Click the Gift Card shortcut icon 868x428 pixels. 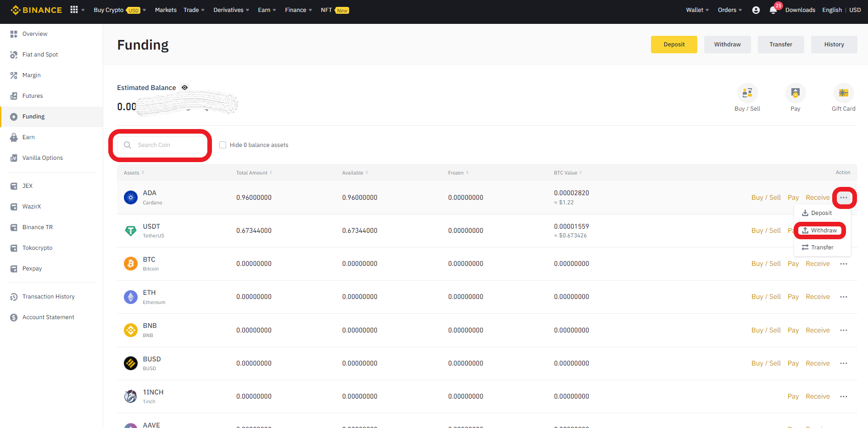(x=844, y=93)
